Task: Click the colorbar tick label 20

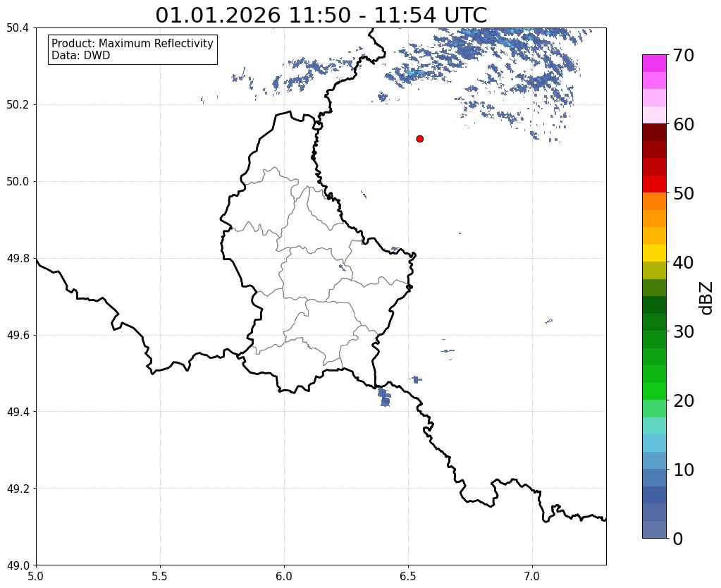Action: (684, 400)
